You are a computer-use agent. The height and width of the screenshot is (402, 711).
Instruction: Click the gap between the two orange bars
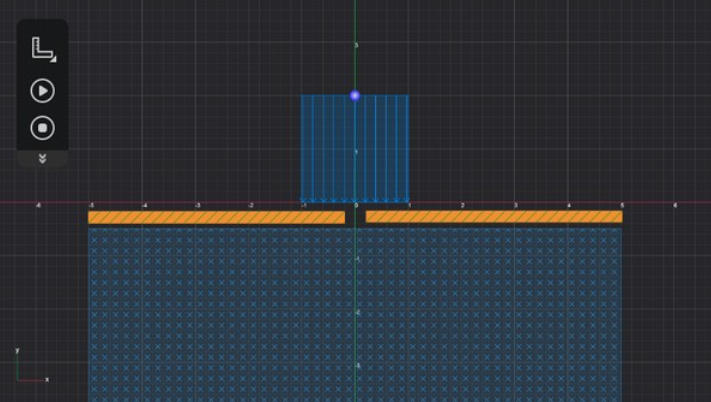pyautogui.click(x=355, y=217)
